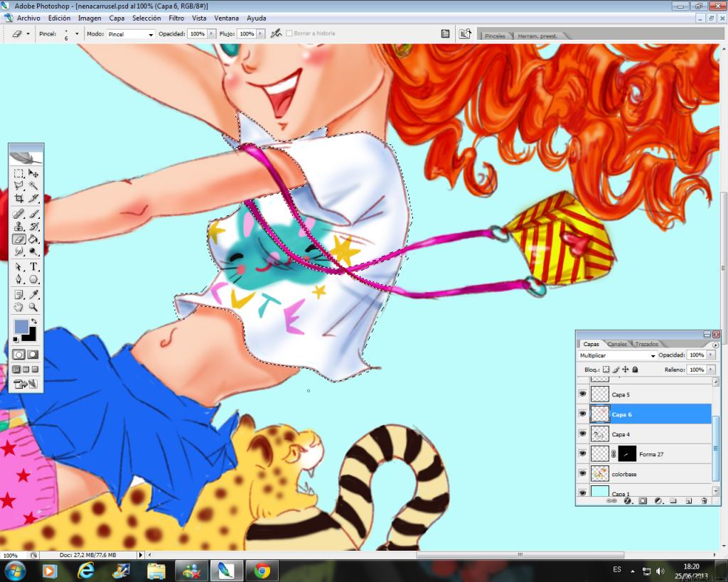This screenshot has width=728, height=582.
Task: Select the Polygonal Lasso tool
Action: (x=18, y=185)
